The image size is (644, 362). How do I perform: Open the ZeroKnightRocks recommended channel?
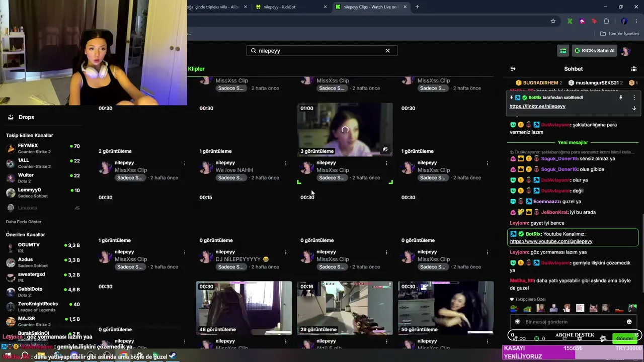43,307
